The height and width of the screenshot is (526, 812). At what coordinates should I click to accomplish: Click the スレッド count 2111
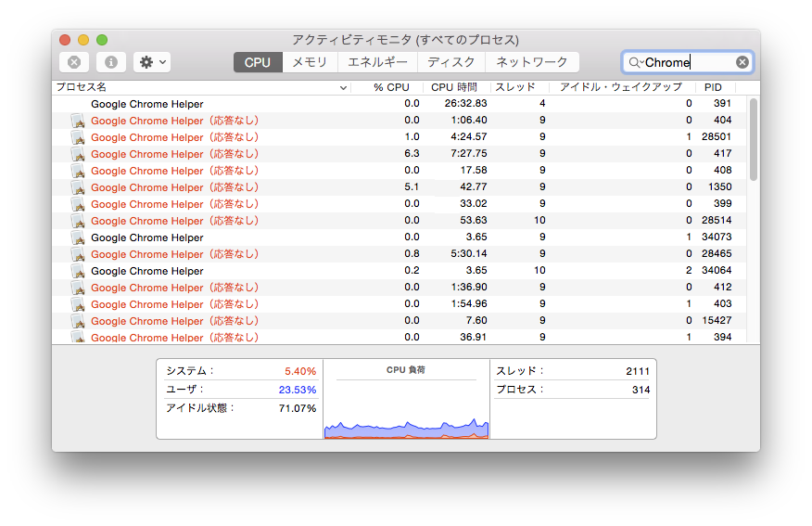(x=638, y=372)
